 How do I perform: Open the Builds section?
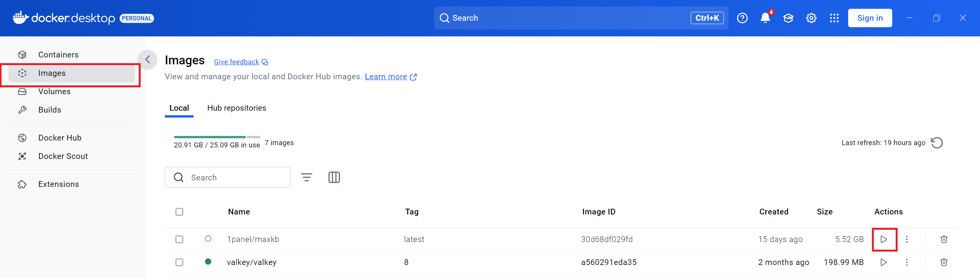(x=71, y=110)
